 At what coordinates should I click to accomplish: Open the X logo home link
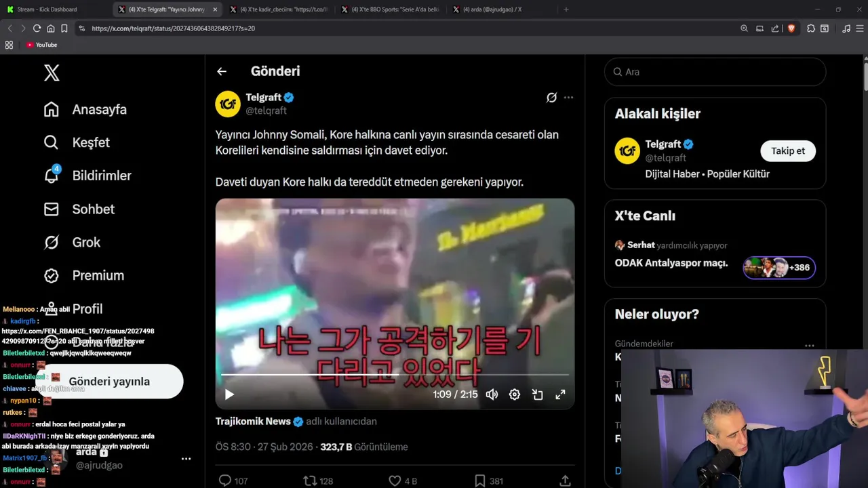(x=52, y=73)
